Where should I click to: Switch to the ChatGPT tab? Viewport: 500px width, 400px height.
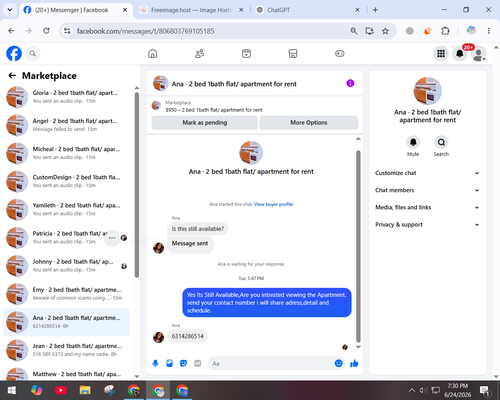(x=307, y=10)
